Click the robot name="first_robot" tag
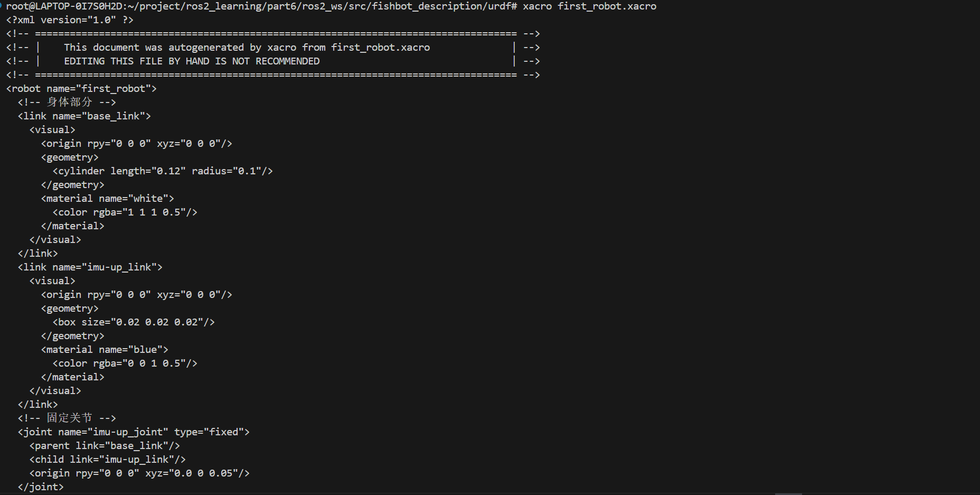The width and height of the screenshot is (980, 495). pyautogui.click(x=81, y=89)
